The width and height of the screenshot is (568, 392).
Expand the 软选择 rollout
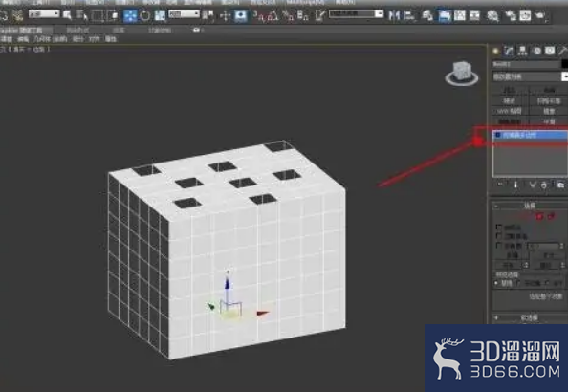point(529,317)
